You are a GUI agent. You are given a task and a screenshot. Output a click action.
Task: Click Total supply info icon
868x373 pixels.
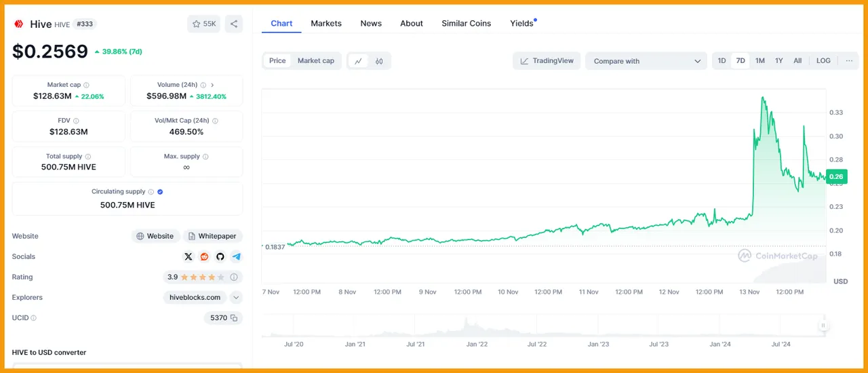click(x=88, y=157)
